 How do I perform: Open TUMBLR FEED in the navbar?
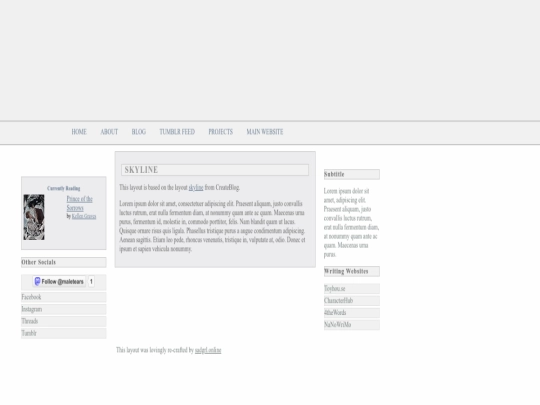point(177,132)
